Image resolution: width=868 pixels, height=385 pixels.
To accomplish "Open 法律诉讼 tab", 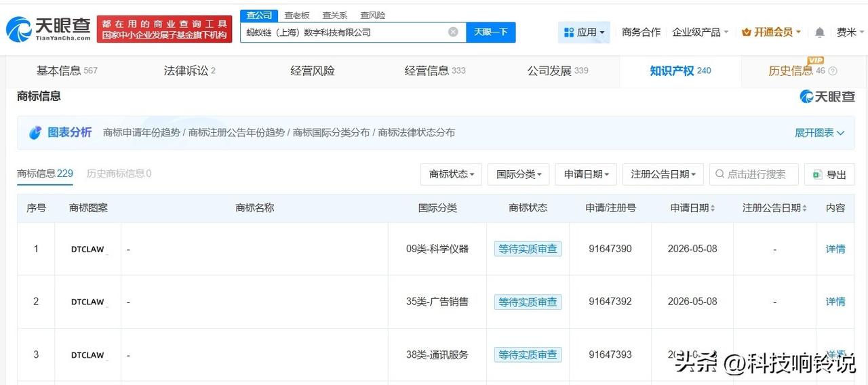I will [189, 70].
